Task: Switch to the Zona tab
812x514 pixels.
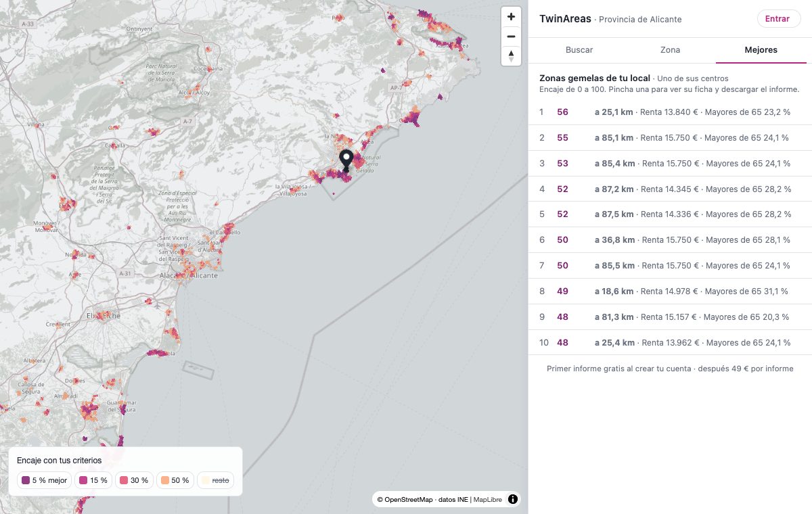Action: [x=671, y=50]
